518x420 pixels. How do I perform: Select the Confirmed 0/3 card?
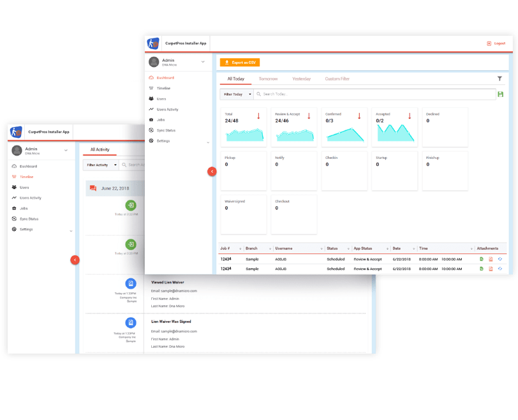click(x=344, y=127)
